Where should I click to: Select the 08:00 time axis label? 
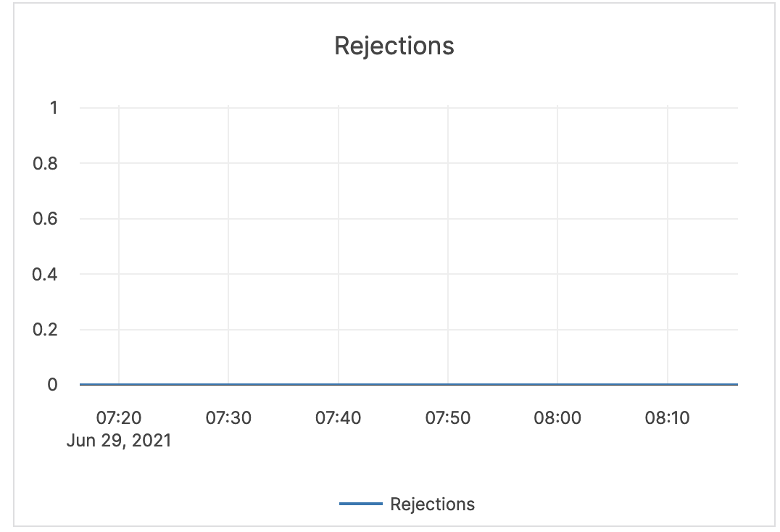coord(557,418)
